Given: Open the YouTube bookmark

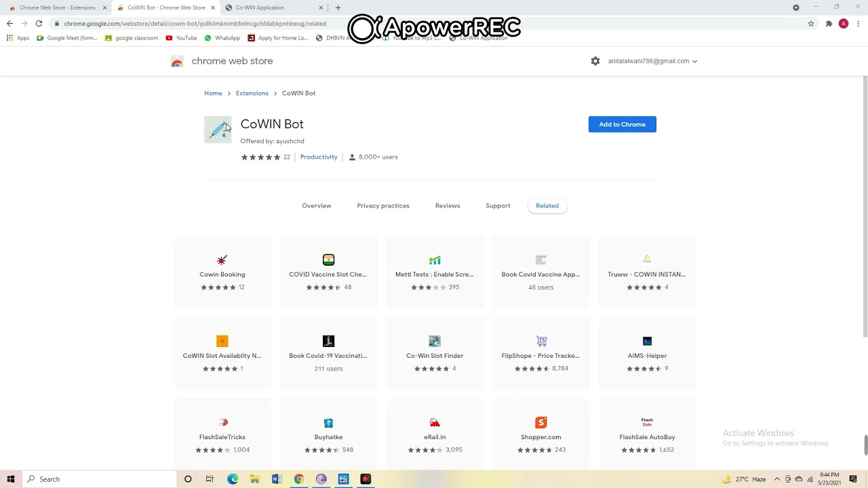Looking at the screenshot, I should 181,38.
